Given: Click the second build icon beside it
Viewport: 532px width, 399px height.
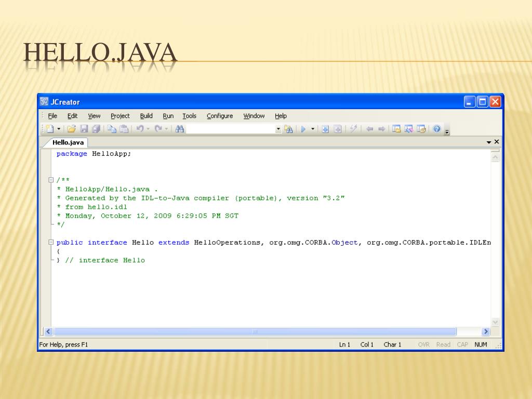Looking at the screenshot, I should pos(338,129).
